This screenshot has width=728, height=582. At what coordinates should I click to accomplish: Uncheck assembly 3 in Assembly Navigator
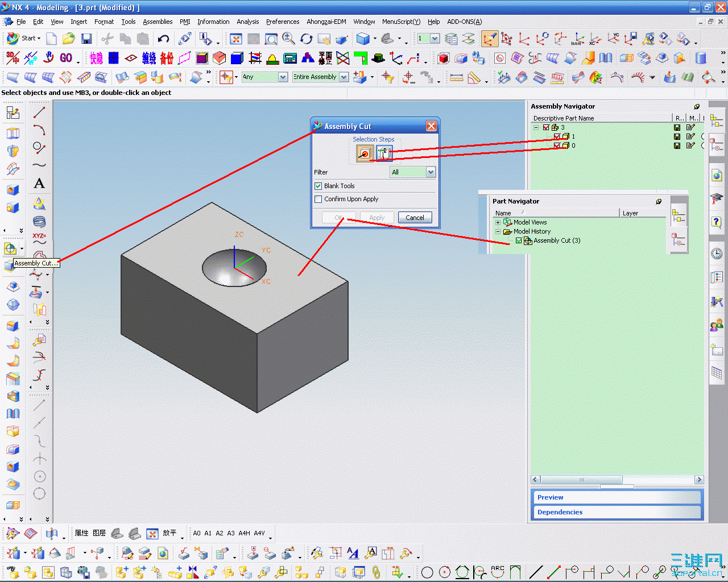(546, 127)
